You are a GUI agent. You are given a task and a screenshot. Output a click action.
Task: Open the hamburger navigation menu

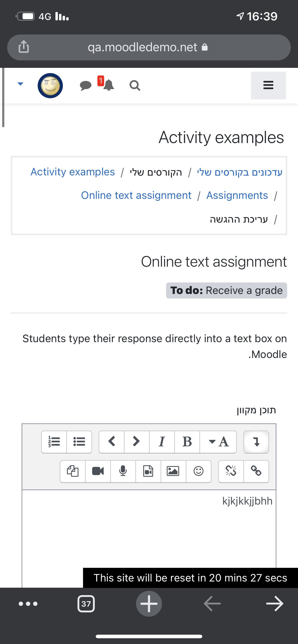coord(268,85)
